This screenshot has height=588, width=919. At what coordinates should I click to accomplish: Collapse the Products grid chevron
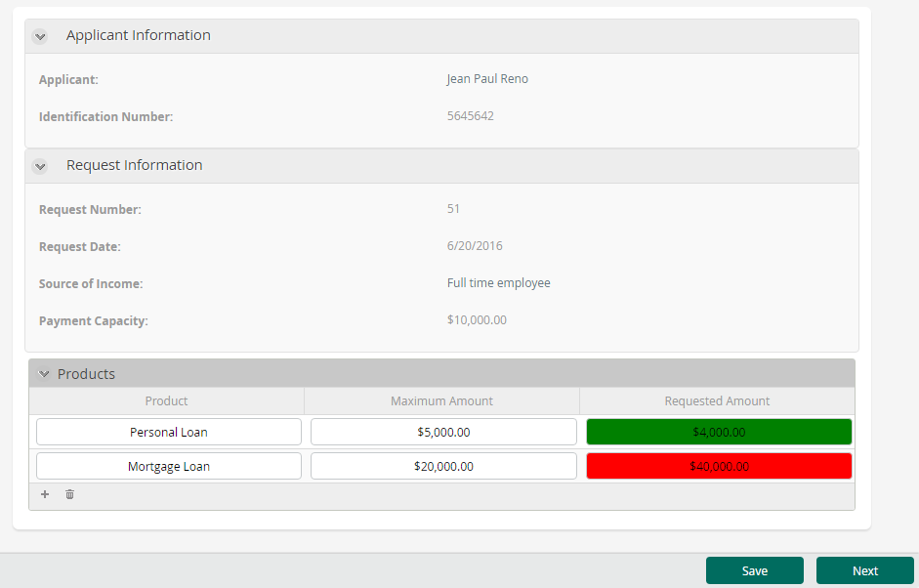[44, 373]
